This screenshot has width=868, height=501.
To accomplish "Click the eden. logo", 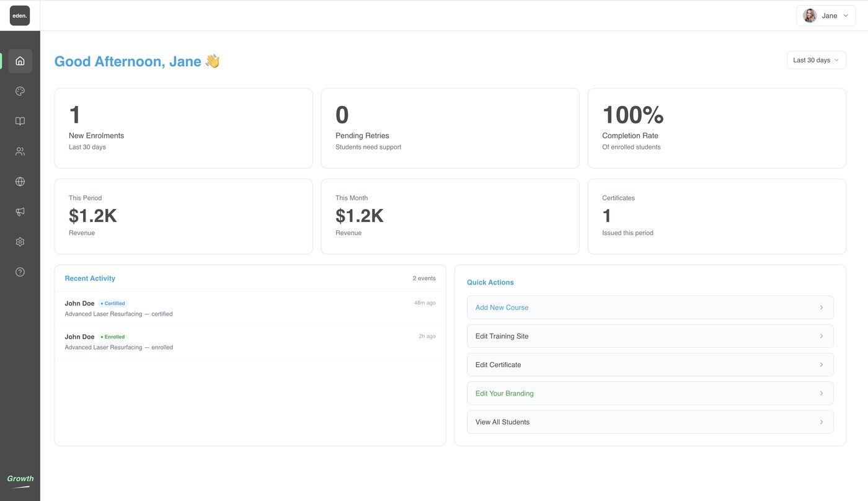I will pyautogui.click(x=20, y=16).
